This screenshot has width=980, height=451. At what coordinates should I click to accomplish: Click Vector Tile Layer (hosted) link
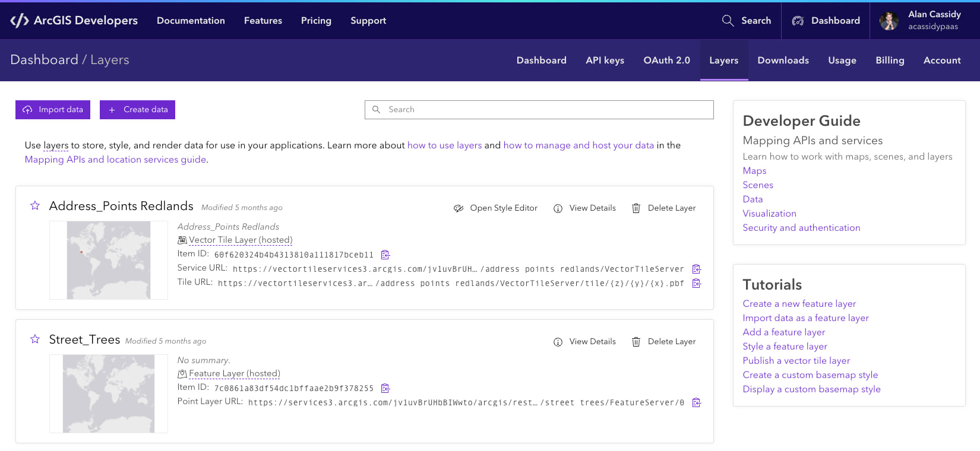241,240
